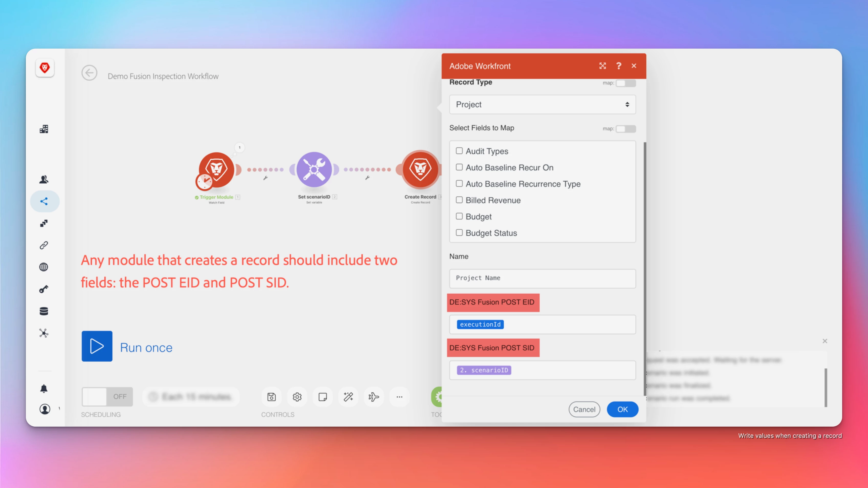
Task: Open the more controls ellipsis menu
Action: click(x=399, y=397)
